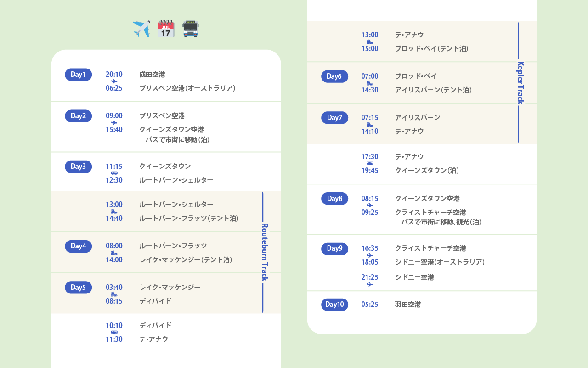Click レイク・マッケンジー(テント泊) text
Image resolution: width=588 pixels, height=368 pixels.
[x=186, y=260]
